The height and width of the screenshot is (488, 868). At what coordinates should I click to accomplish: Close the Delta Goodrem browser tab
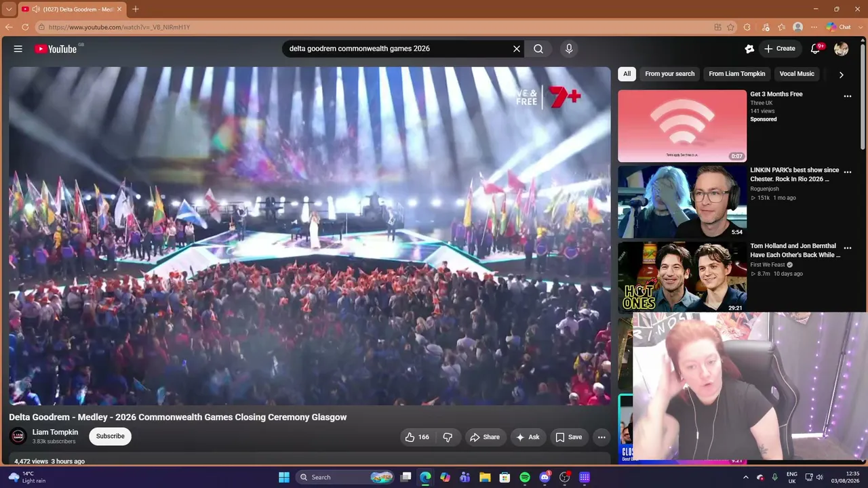pos(119,9)
